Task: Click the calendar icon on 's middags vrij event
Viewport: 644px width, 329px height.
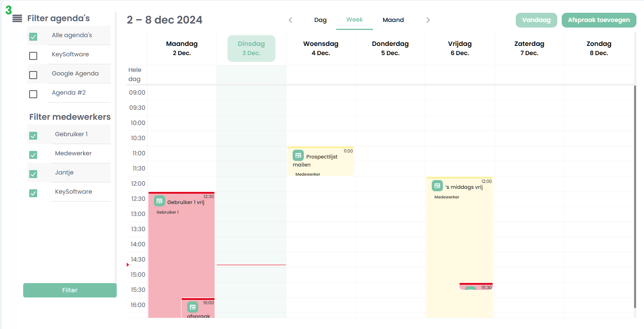Action: pos(437,186)
